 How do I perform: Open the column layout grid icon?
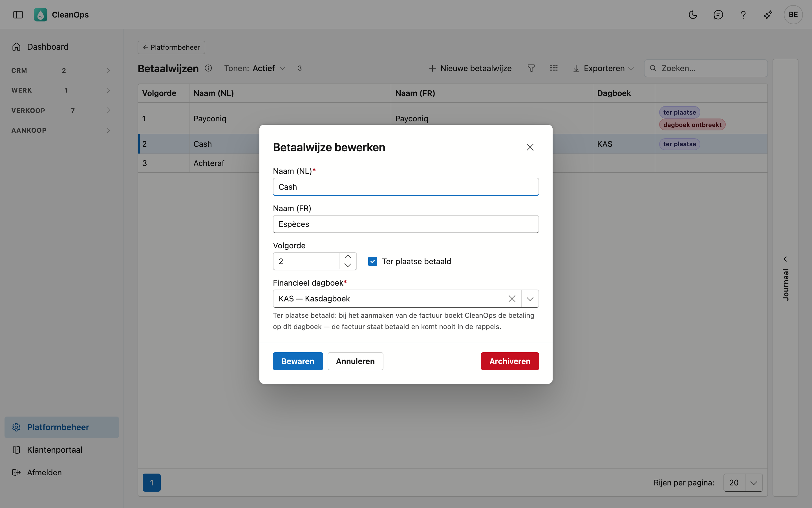click(x=554, y=68)
